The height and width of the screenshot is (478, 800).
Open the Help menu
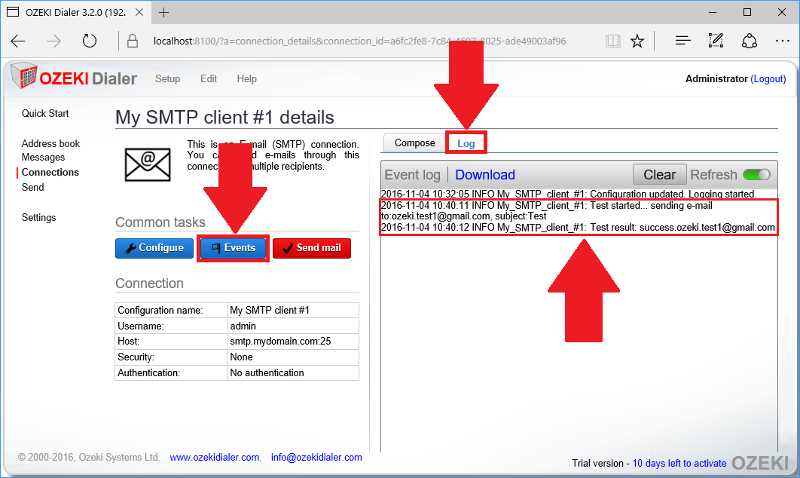click(246, 79)
